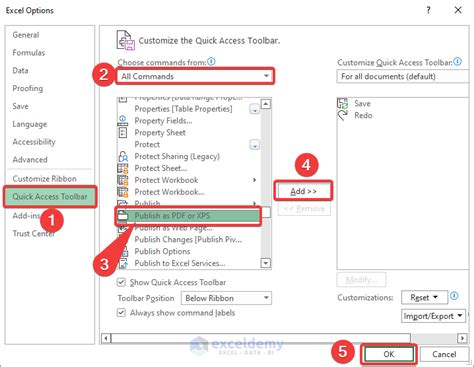Screen dimensions: 474x367
Task: Select the Protect command
Action: click(147, 145)
